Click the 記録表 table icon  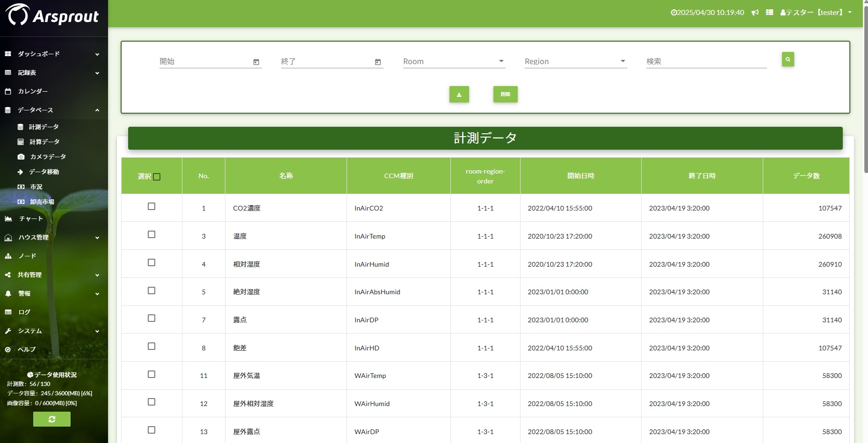coord(8,73)
